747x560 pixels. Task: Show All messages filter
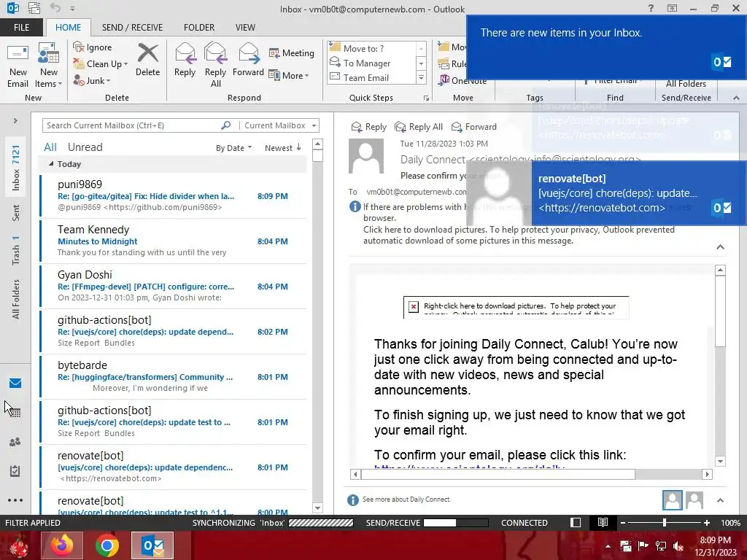(x=50, y=147)
